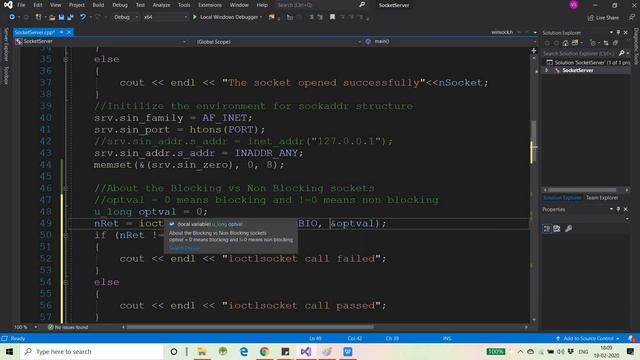Open the Debug menu
The height and width of the screenshot is (360, 640).
[120, 5]
